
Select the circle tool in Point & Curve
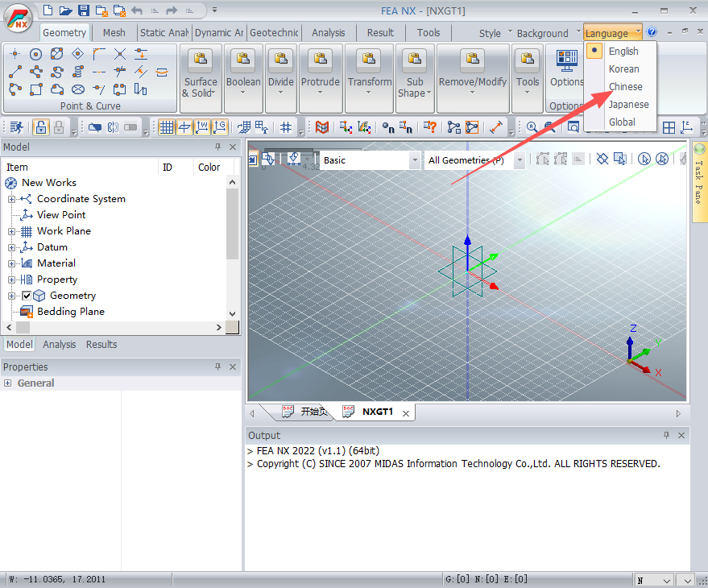point(35,54)
